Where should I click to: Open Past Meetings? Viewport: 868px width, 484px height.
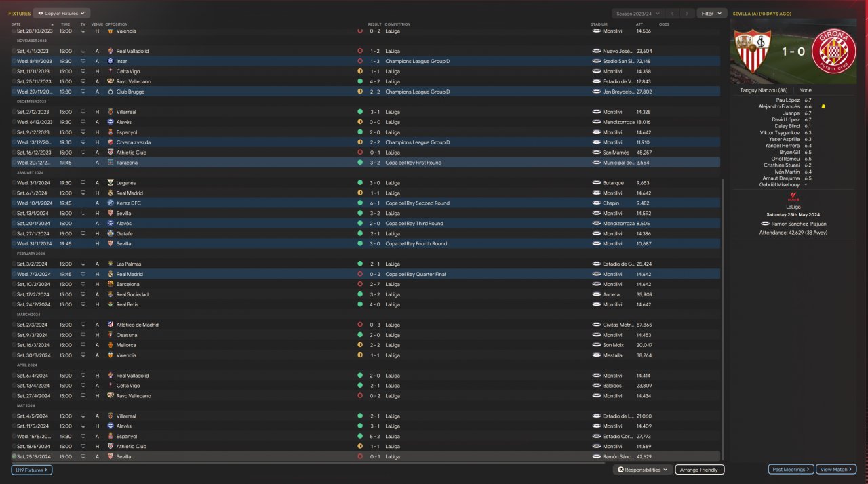pyautogui.click(x=791, y=469)
